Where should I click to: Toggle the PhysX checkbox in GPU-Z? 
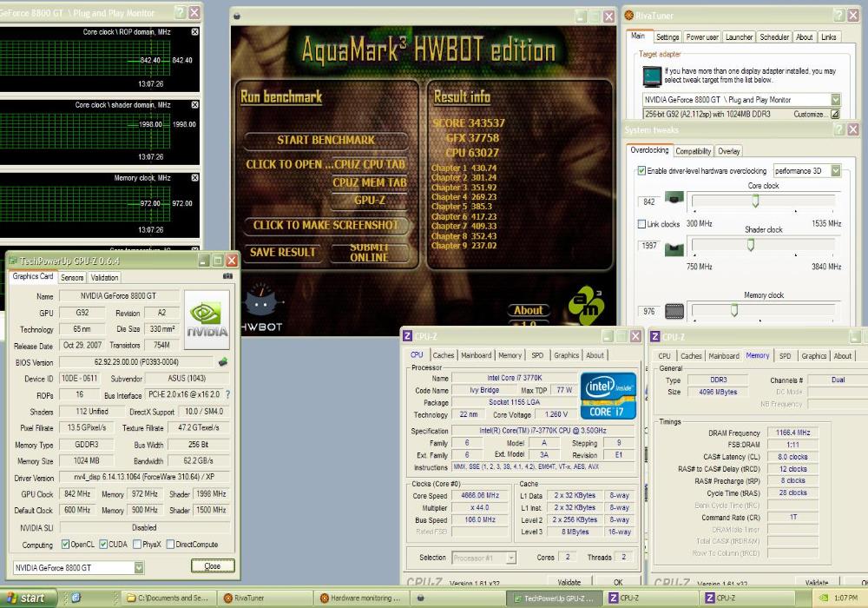point(137,545)
